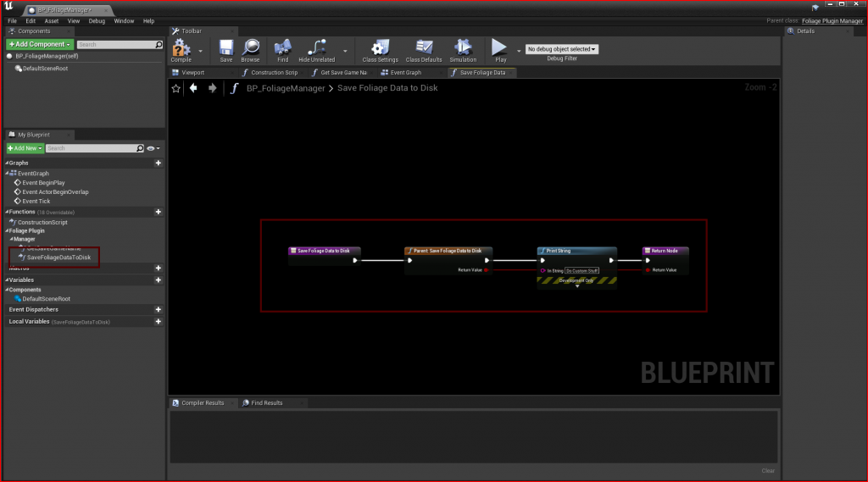Toggle Hide Unrelated nodes icon

click(316, 48)
